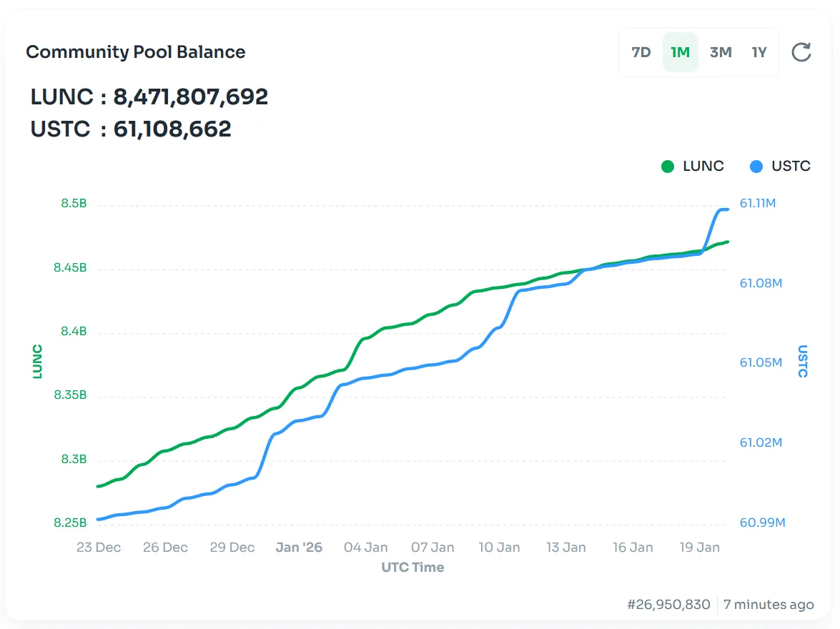Click the green LUNC legend dot

668,167
